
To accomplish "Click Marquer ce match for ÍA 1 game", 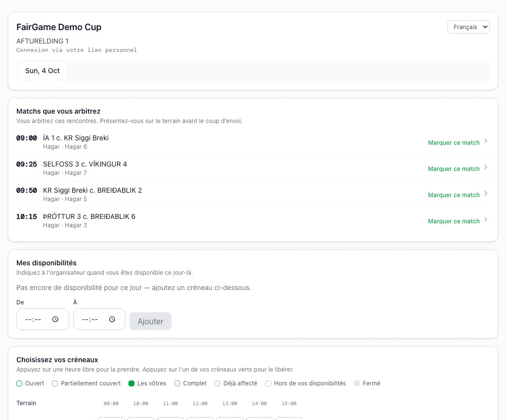I will [x=454, y=143].
